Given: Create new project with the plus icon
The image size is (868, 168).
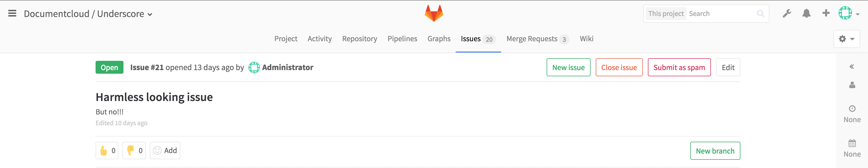Looking at the screenshot, I should coord(826,13).
